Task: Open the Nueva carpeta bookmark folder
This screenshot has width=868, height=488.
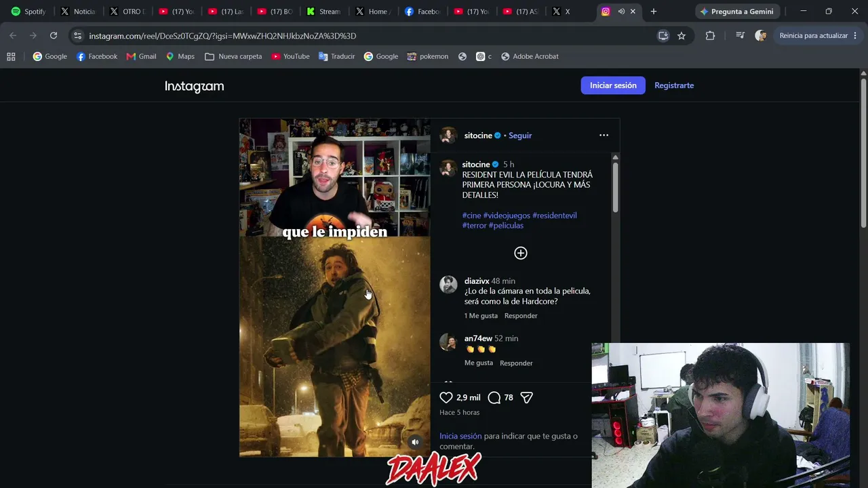Action: (233, 56)
